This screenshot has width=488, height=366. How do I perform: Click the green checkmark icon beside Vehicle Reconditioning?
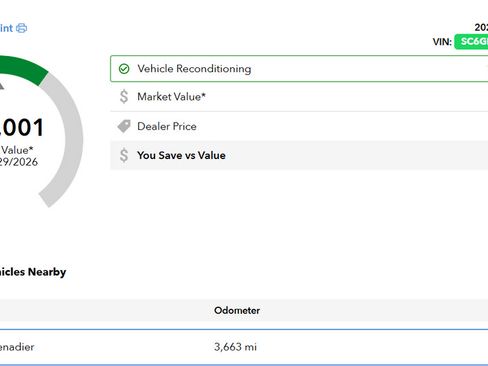coord(124,69)
